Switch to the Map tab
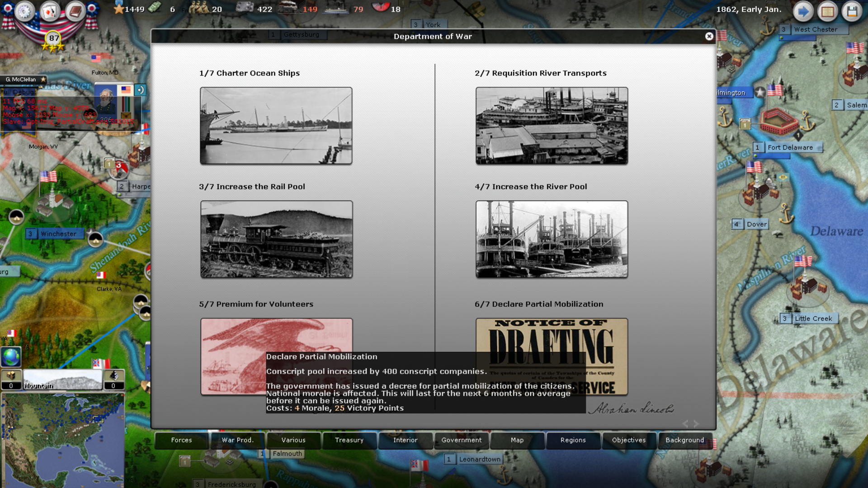Viewport: 868px width, 488px height. pyautogui.click(x=517, y=440)
